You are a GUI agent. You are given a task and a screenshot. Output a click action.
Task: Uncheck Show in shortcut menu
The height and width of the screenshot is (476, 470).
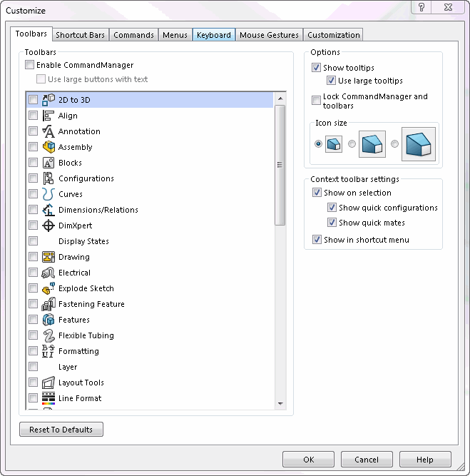point(317,240)
